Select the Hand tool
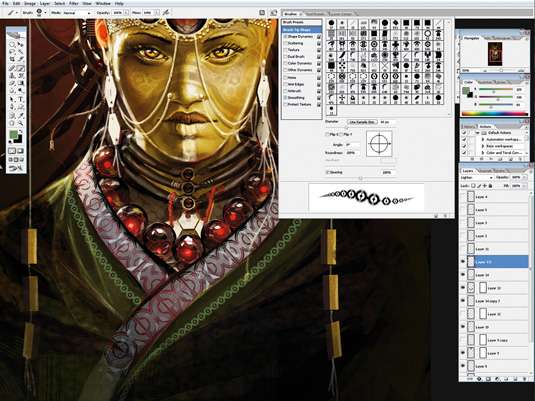This screenshot has width=535, height=401. point(12,123)
